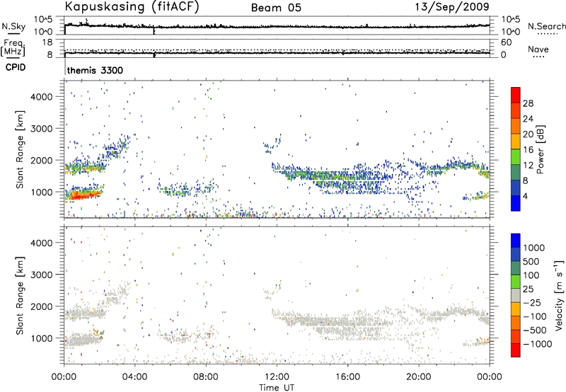Click the 'Velocity [m s-1]' colorbar label
The width and height of the screenshot is (566, 392).
pyautogui.click(x=559, y=295)
